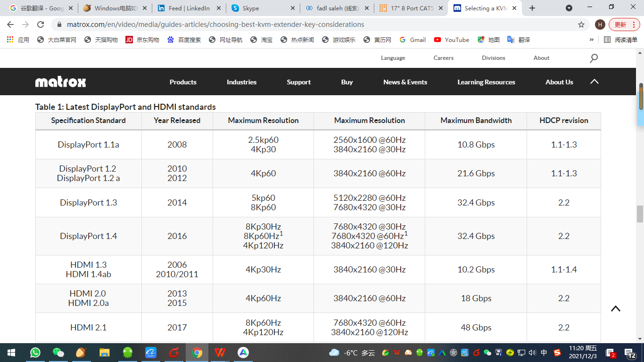Click the 更新 update button

pos(623,25)
